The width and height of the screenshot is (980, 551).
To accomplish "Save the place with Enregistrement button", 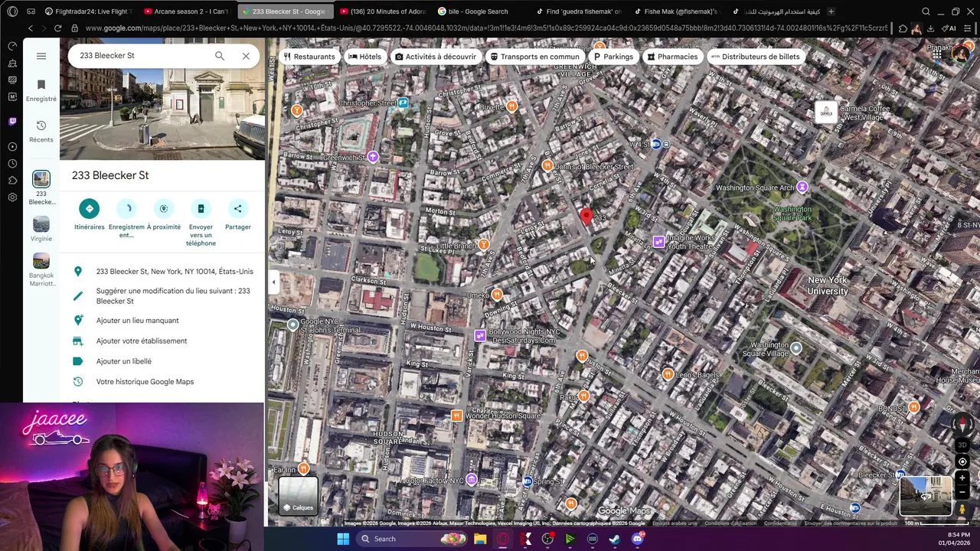I will click(x=126, y=218).
